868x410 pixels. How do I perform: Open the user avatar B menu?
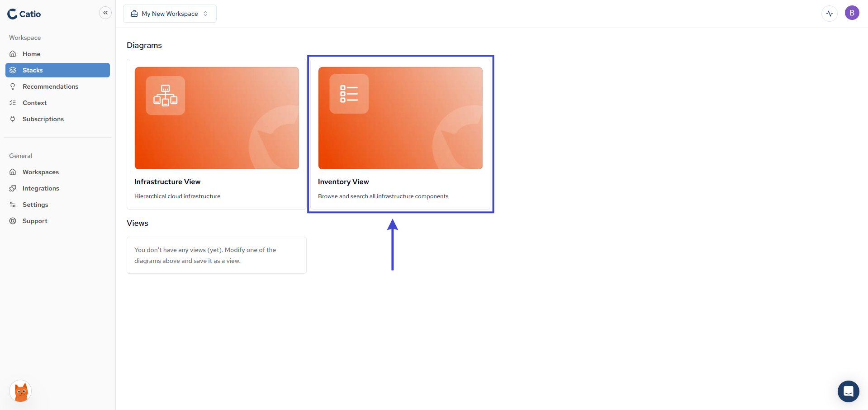(852, 13)
